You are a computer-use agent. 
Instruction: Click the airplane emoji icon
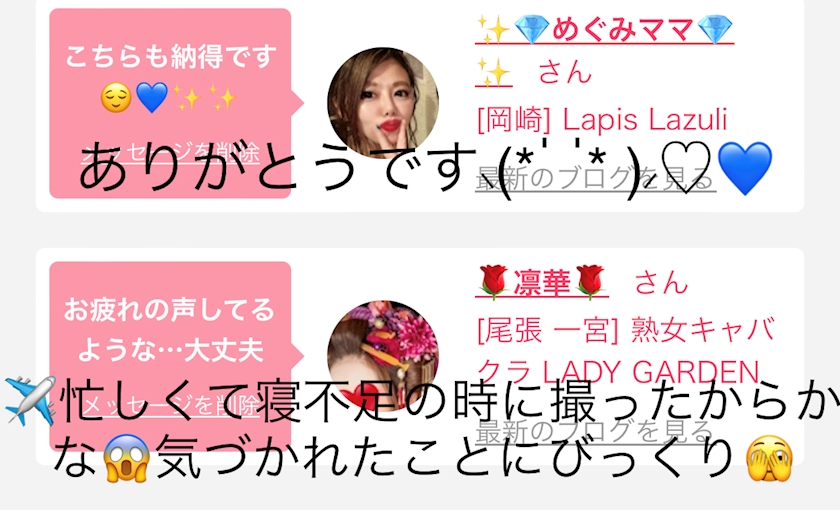click(x=31, y=400)
